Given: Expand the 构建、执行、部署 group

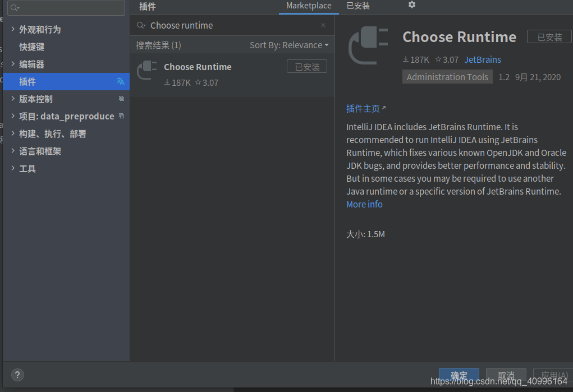Looking at the screenshot, I should (x=13, y=133).
